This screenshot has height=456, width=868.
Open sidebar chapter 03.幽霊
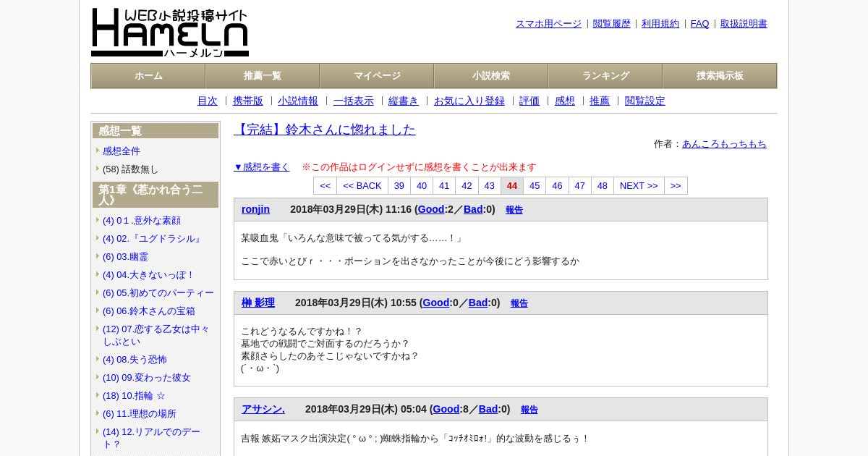tap(125, 257)
